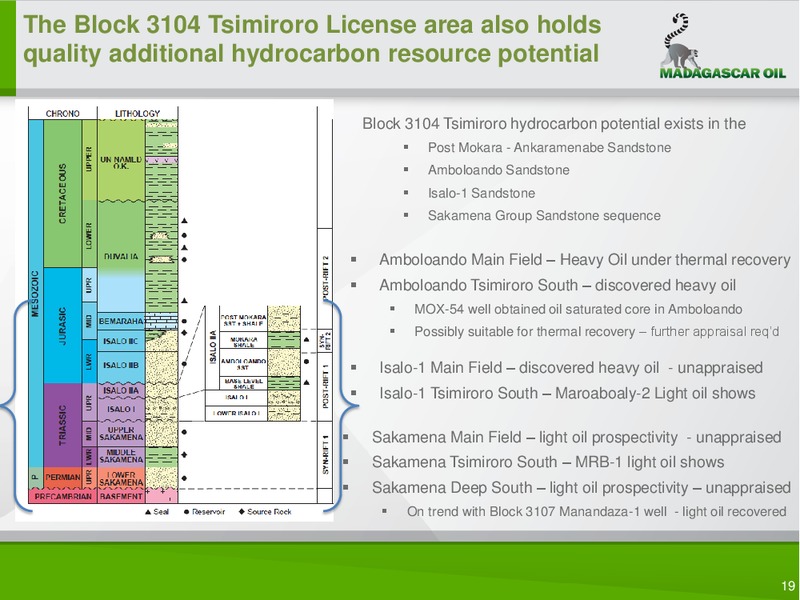The width and height of the screenshot is (800, 600).
Task: Click the LITHOLOGY column header
Action: tap(137, 113)
